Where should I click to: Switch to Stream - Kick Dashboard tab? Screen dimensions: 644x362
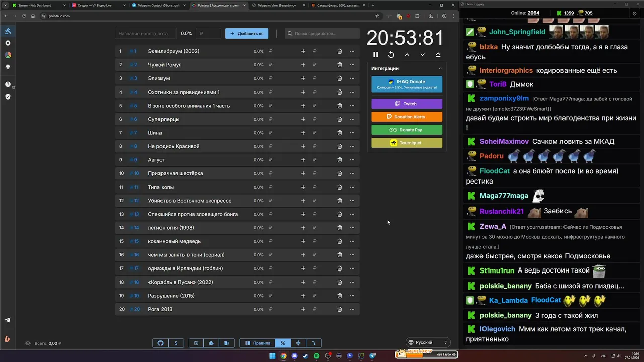click(x=38, y=5)
